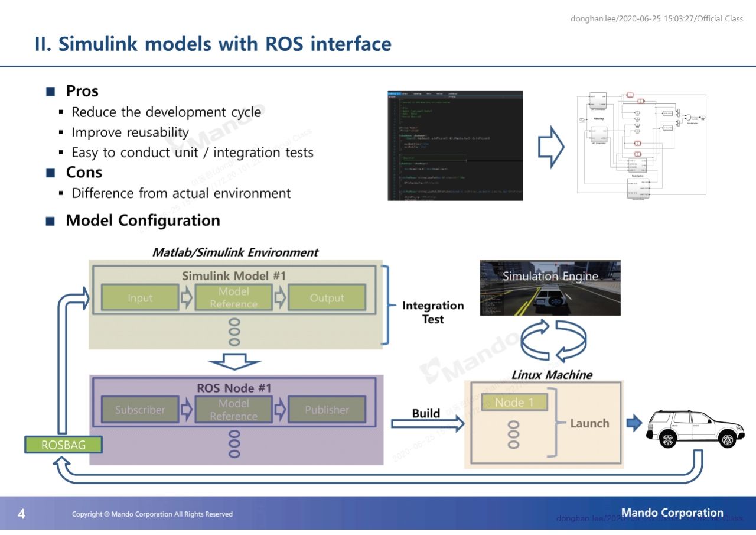Click the 'Integration Test' label
The height and width of the screenshot is (535, 756).
[433, 312]
